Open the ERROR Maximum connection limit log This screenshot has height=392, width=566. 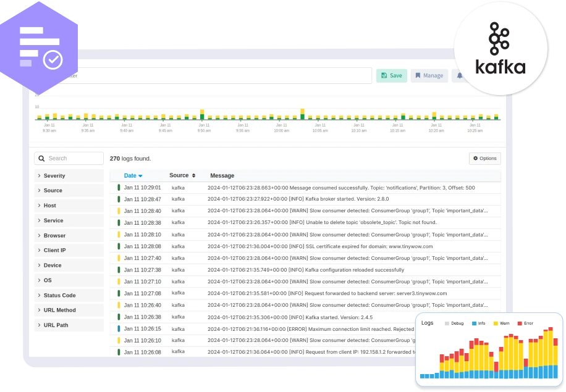point(310,329)
